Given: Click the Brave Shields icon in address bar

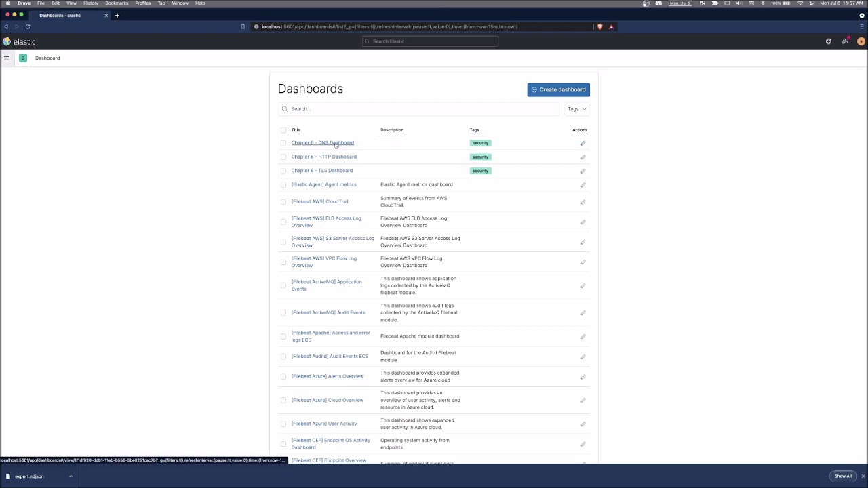Looking at the screenshot, I should pyautogui.click(x=599, y=26).
